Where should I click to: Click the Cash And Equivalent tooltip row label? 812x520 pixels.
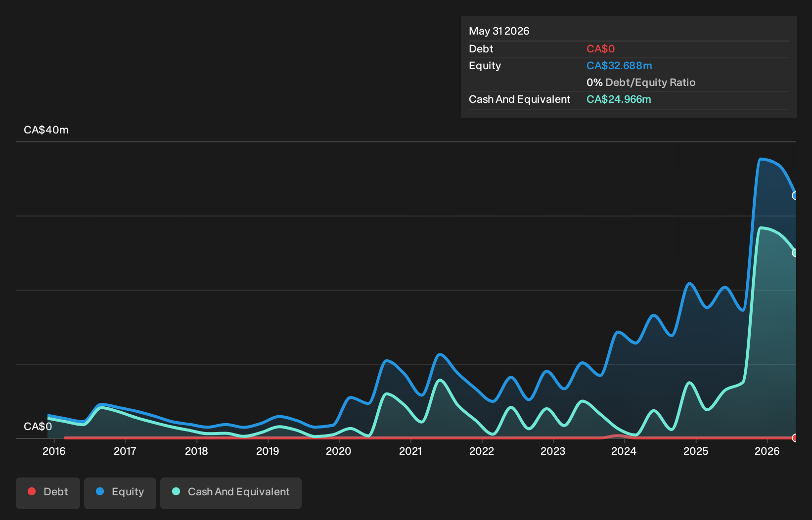pos(520,99)
